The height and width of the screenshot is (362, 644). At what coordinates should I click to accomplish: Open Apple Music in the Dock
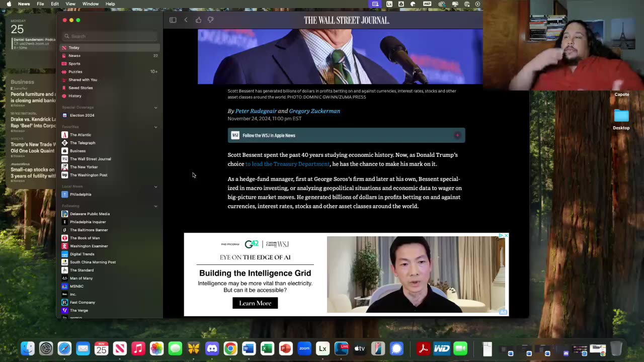coord(138,348)
